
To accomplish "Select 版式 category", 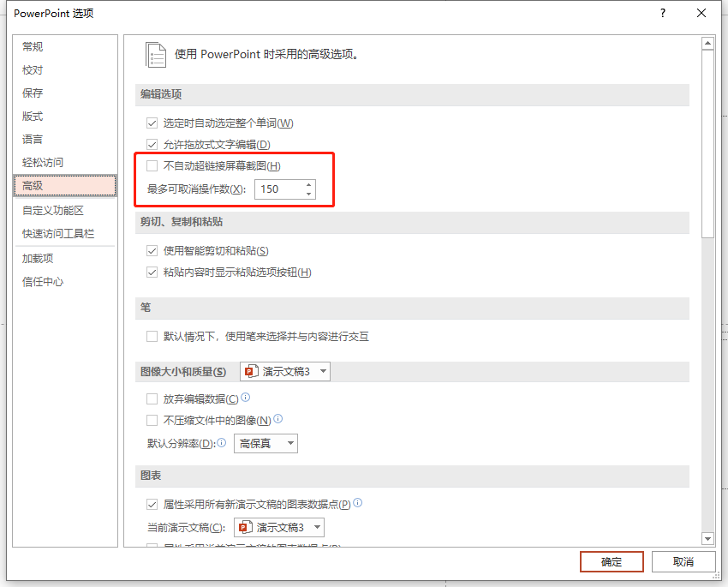I will (65, 116).
